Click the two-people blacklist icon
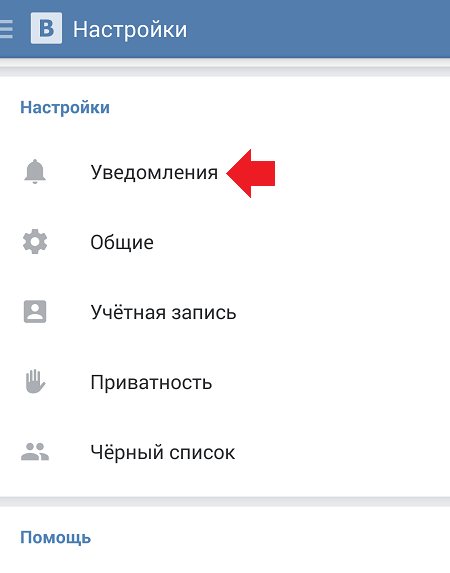 coord(35,452)
